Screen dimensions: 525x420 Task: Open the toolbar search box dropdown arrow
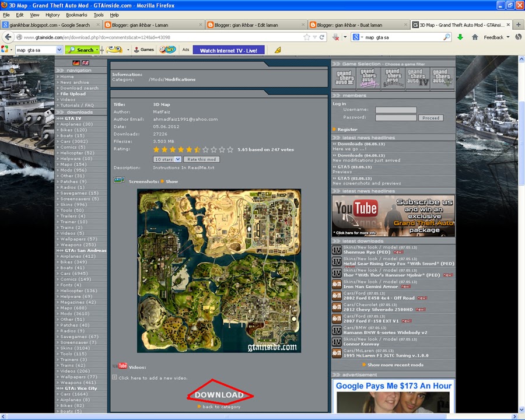point(59,50)
